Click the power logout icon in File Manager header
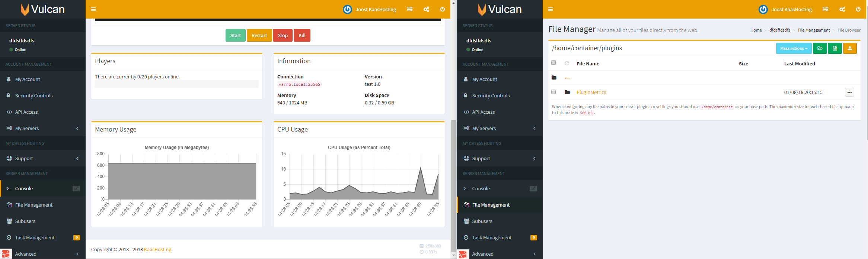 [858, 9]
